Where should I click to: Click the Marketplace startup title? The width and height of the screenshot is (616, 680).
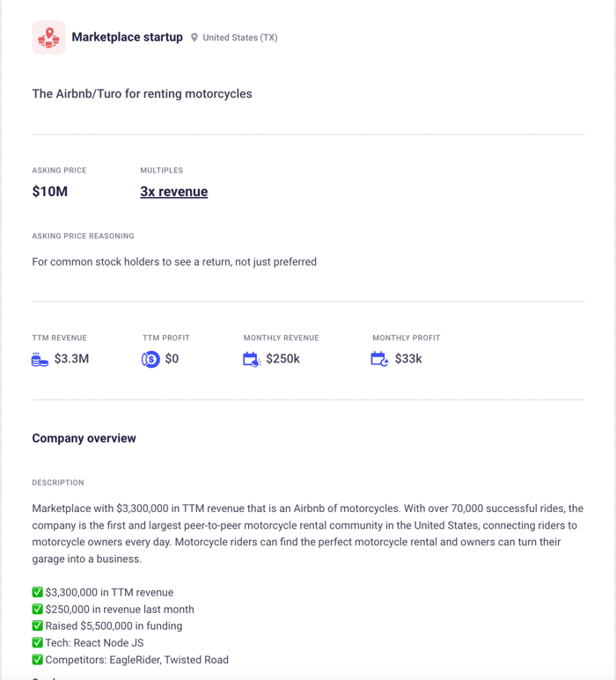point(127,37)
